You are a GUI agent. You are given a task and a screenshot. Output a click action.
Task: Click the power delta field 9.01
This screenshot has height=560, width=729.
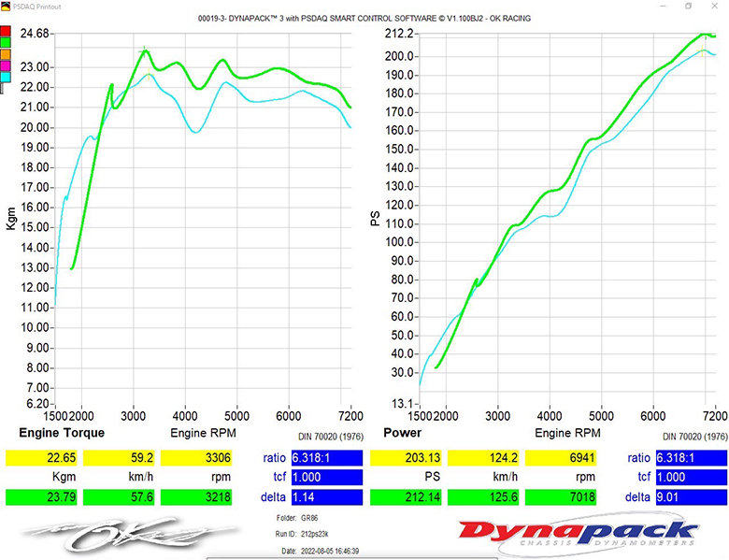(692, 496)
